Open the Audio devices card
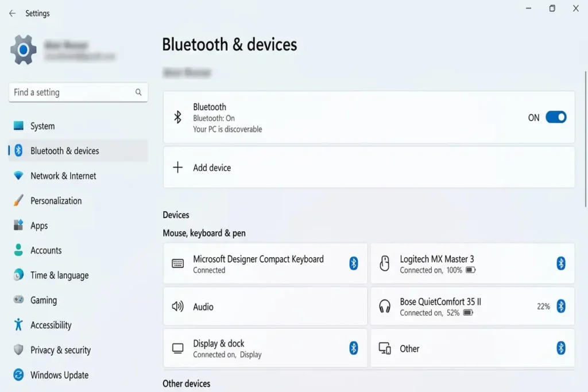The height and width of the screenshot is (392, 588). click(265, 306)
